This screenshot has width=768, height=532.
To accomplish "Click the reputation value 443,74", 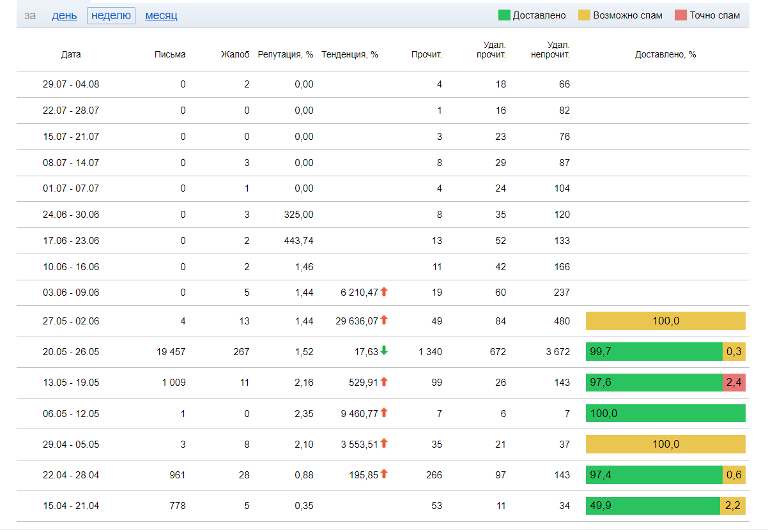I will point(299,241).
